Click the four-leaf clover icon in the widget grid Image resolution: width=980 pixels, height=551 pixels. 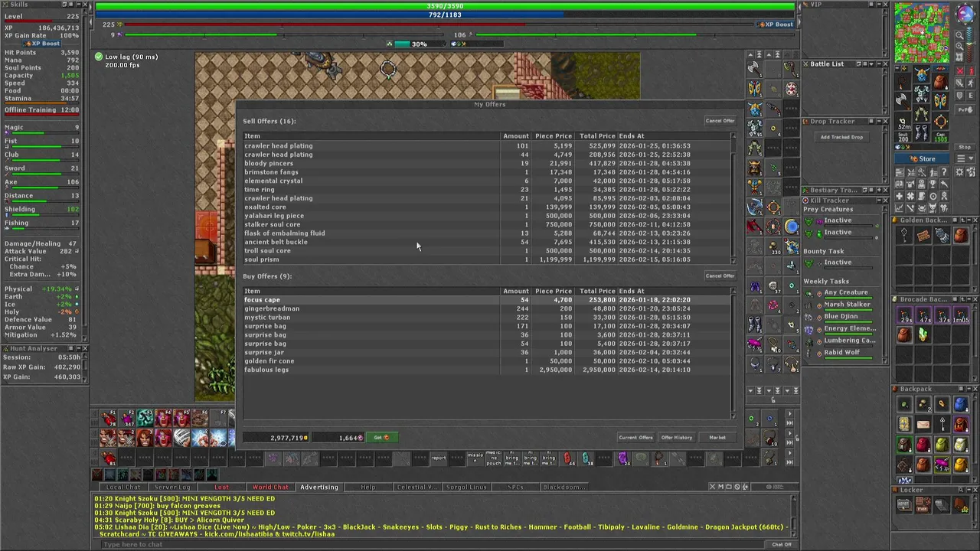pos(910,195)
